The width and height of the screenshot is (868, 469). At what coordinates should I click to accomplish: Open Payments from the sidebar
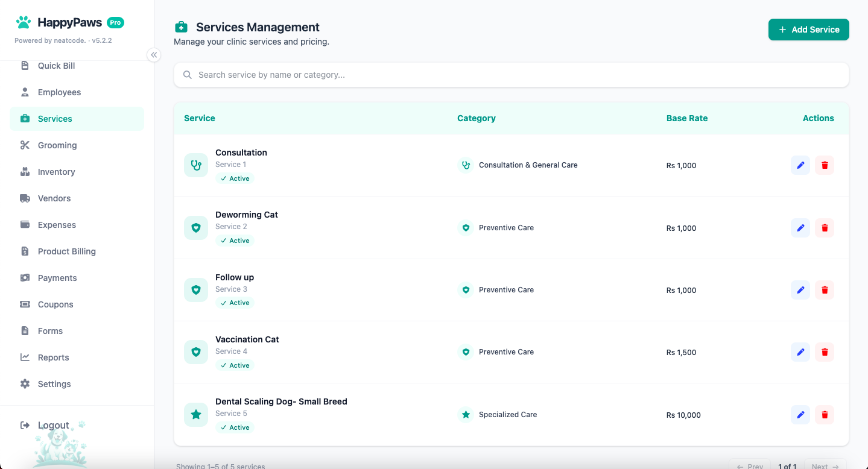pos(77,278)
